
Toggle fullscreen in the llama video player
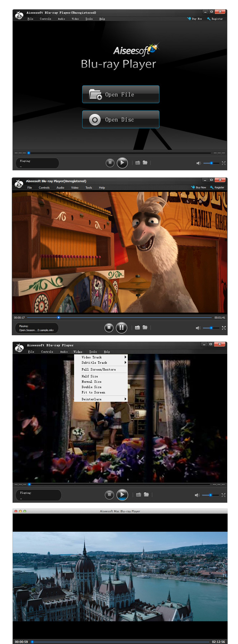(224, 328)
